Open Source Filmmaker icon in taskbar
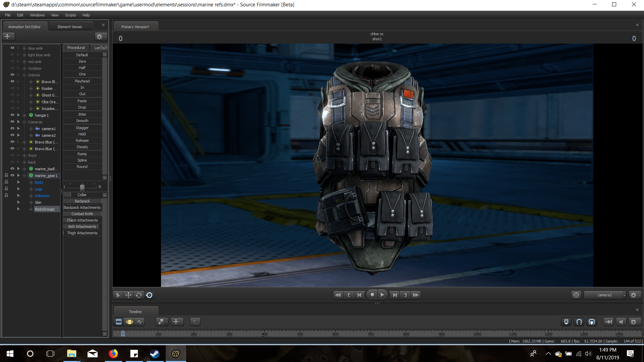This screenshot has height=362, width=644. pos(175,354)
